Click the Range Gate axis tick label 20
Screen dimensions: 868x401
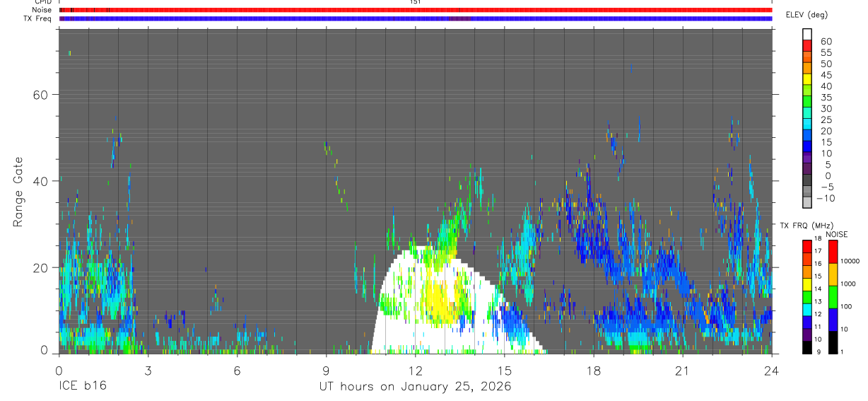39,267
